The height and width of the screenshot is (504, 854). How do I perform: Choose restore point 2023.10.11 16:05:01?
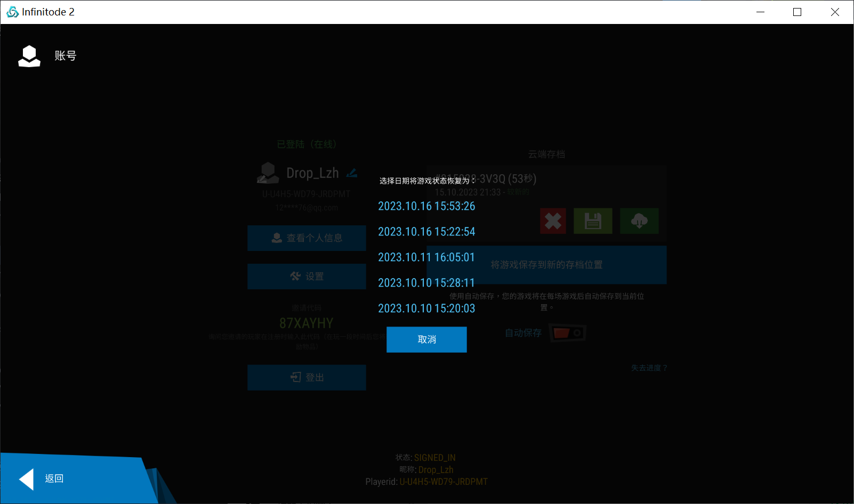click(426, 257)
